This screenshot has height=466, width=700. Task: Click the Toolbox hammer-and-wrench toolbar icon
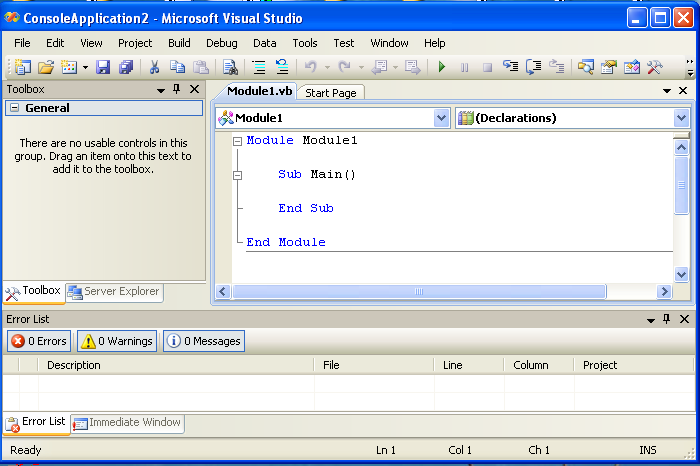pyautogui.click(x=655, y=67)
